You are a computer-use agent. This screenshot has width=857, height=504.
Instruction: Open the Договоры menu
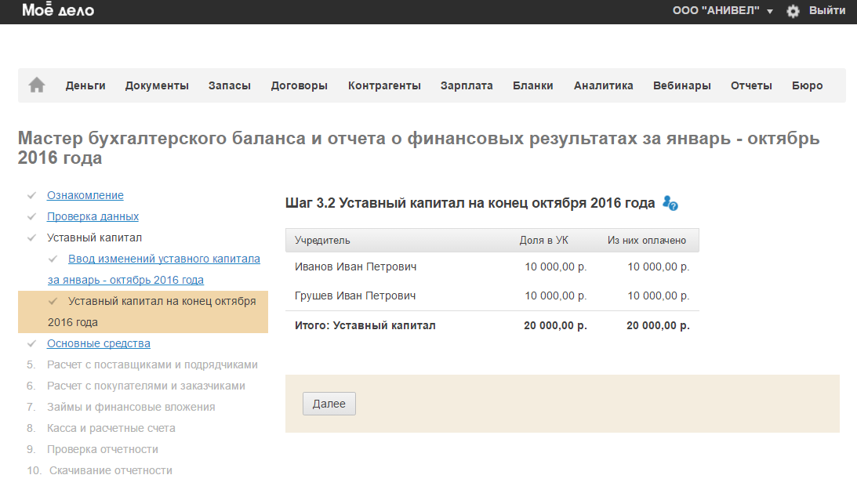click(300, 85)
